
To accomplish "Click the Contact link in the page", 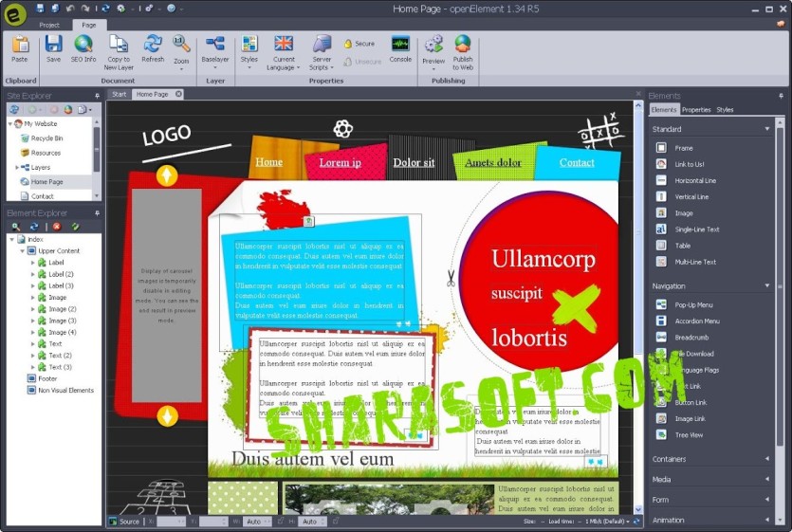I will [577, 163].
